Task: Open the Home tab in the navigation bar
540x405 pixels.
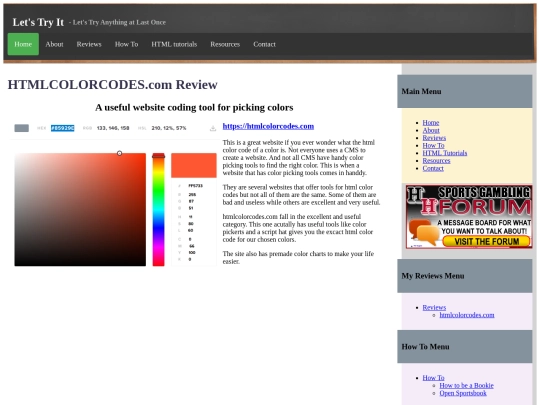Action: pos(23,44)
